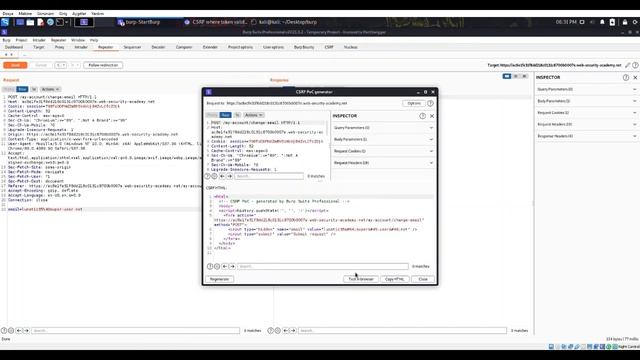Click the Regenerate button
This screenshot has height=360, width=640.
coord(220,279)
